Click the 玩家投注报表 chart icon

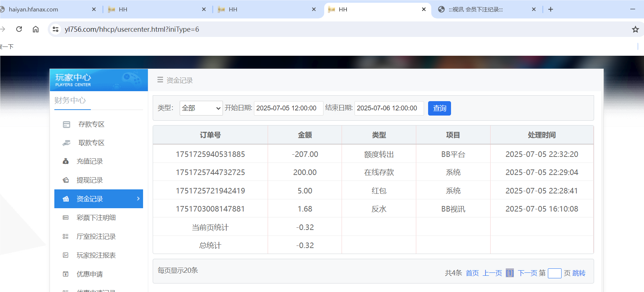66,255
